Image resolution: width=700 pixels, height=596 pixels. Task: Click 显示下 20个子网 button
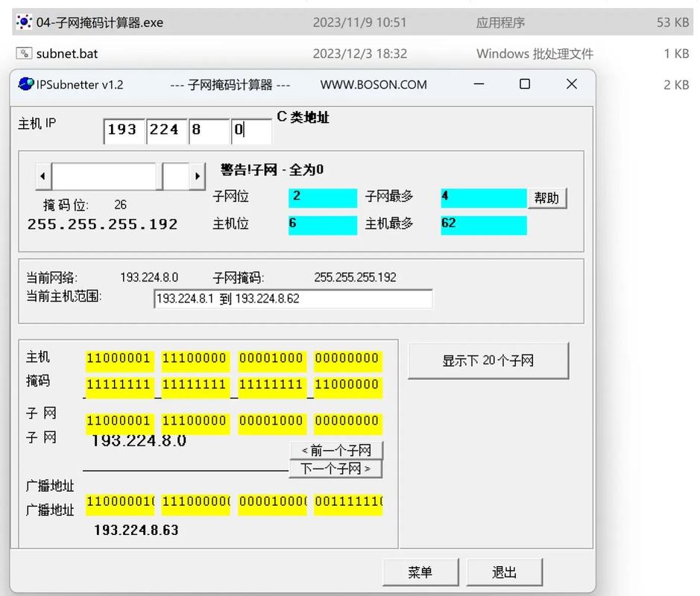pyautogui.click(x=488, y=361)
